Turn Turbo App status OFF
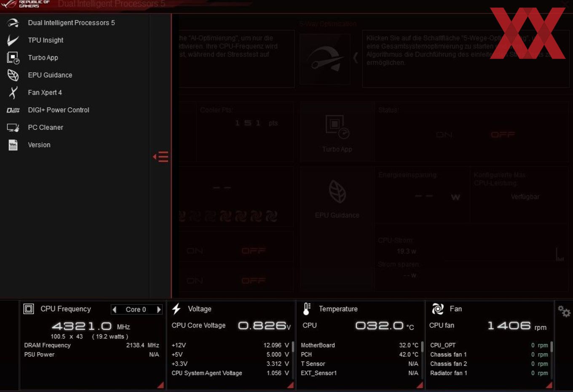The image size is (573, 392). pos(503,135)
